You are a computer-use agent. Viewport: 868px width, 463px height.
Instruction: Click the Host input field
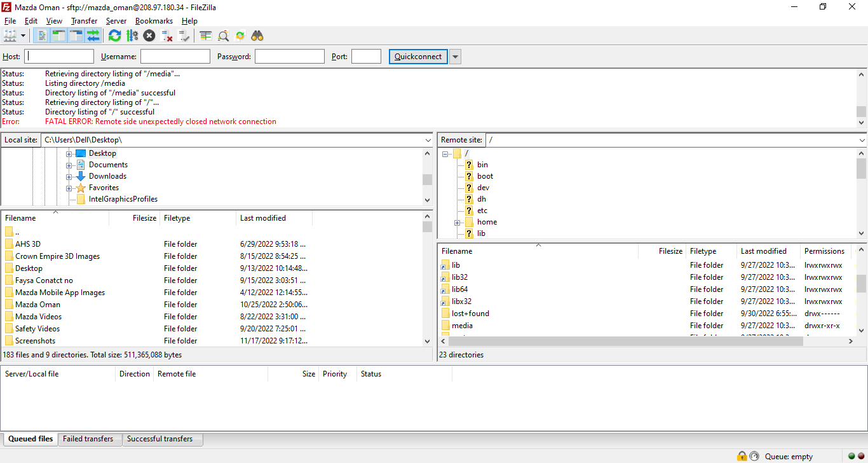(x=60, y=57)
